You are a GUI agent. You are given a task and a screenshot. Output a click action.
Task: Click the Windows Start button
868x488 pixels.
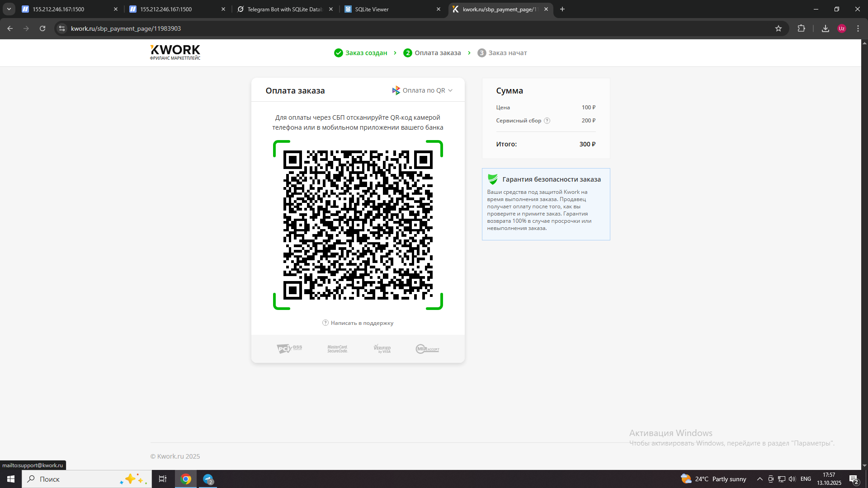(x=11, y=479)
